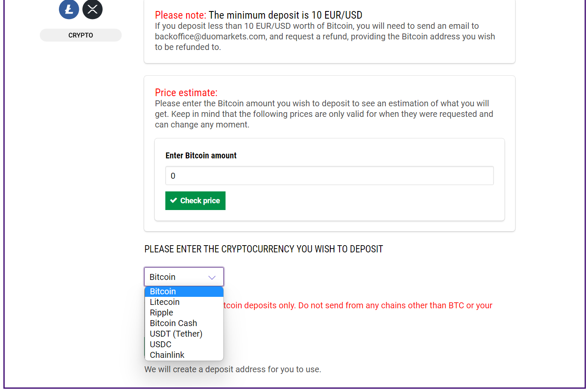This screenshot has width=588, height=390.
Task: Select the CRYPTO payment method label
Action: 81,35
